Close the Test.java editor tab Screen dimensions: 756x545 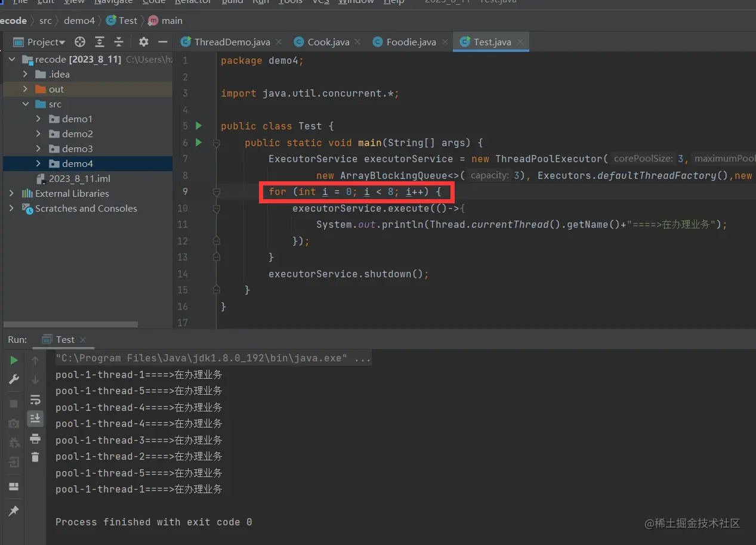[520, 42]
